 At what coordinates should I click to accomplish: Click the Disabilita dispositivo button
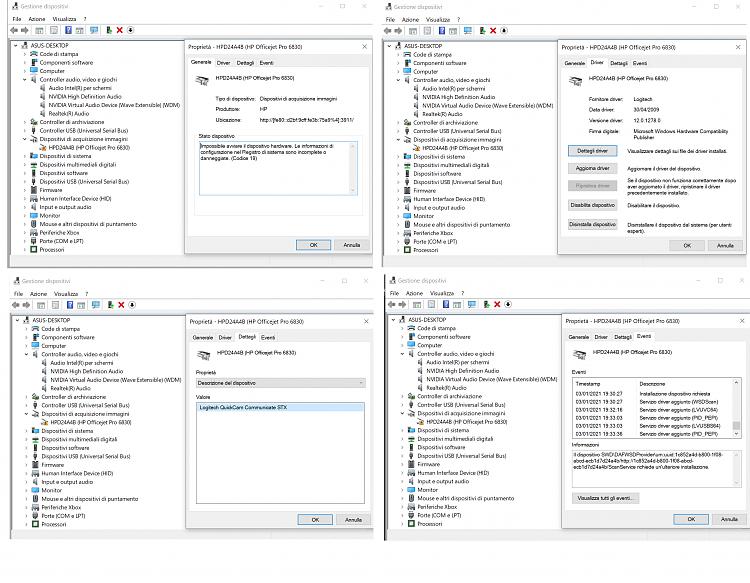pos(593,205)
